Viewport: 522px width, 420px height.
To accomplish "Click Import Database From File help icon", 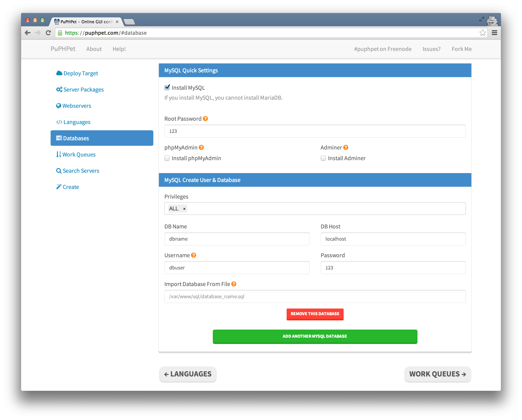I will (x=233, y=284).
